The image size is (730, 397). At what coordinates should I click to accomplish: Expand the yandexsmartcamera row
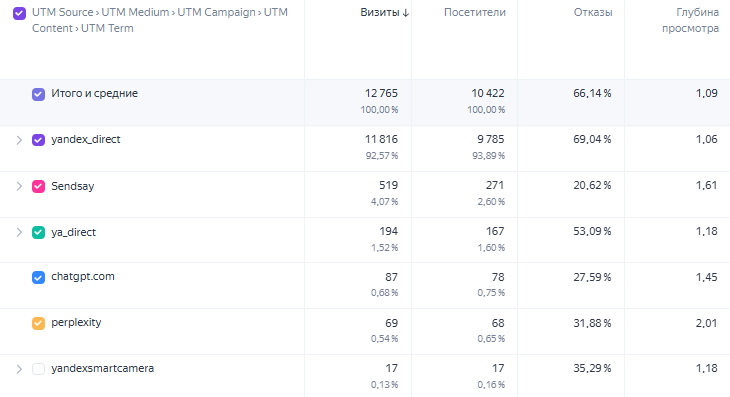19,369
